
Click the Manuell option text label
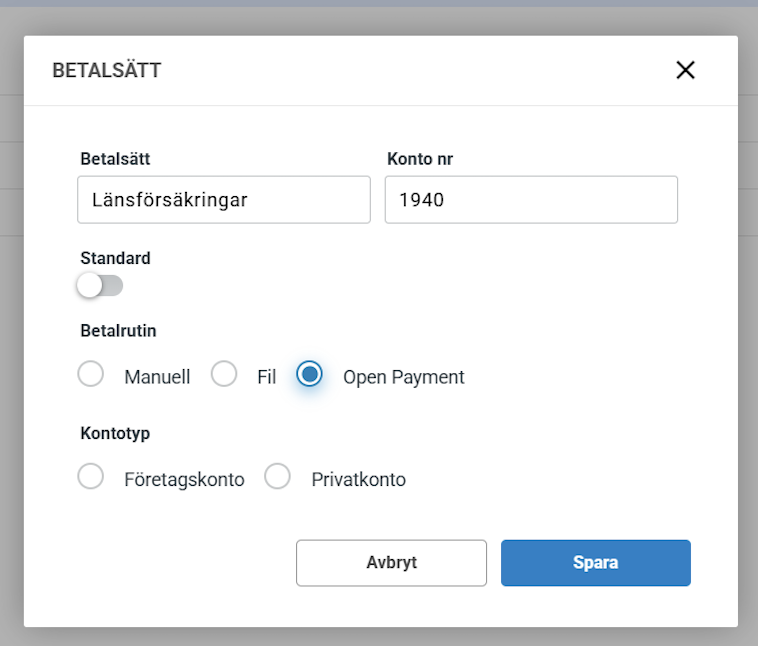click(x=157, y=377)
